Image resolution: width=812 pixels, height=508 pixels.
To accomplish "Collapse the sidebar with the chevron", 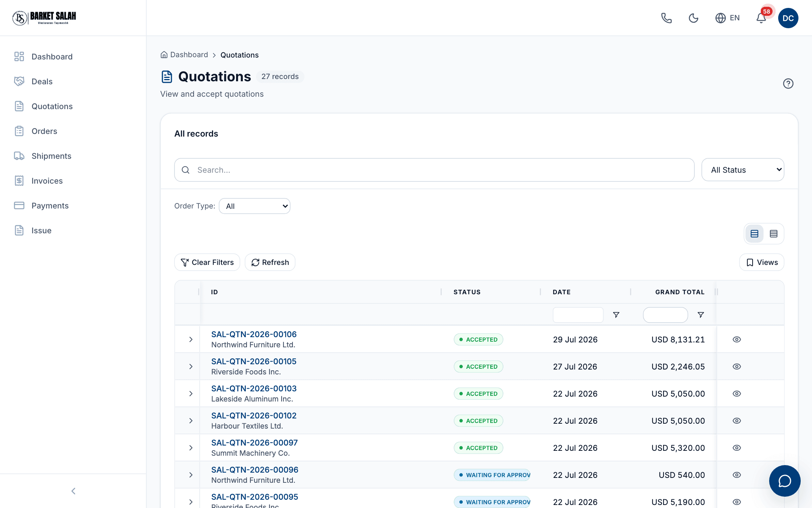I will [73, 491].
